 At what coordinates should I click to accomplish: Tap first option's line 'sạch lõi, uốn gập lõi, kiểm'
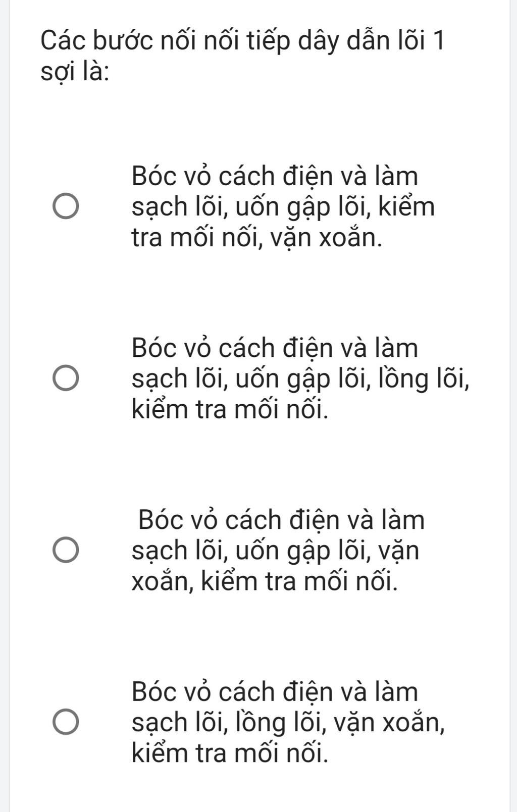[283, 207]
